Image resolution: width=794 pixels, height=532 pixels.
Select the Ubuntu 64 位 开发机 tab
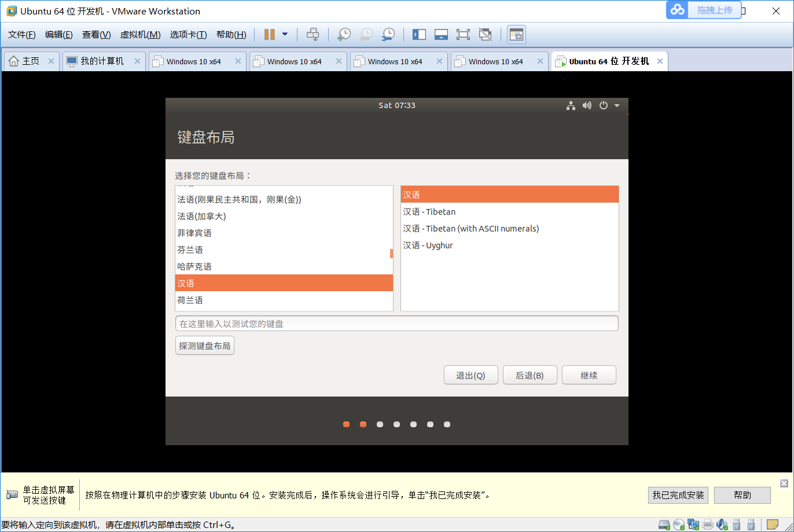609,61
